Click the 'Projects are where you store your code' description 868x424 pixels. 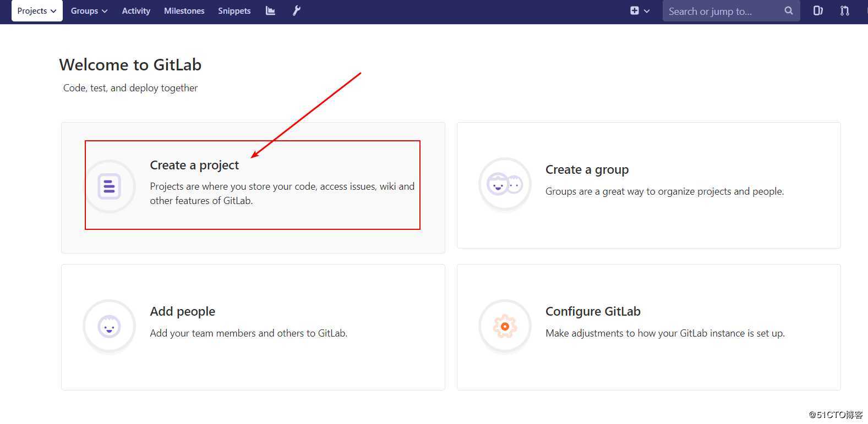point(282,194)
